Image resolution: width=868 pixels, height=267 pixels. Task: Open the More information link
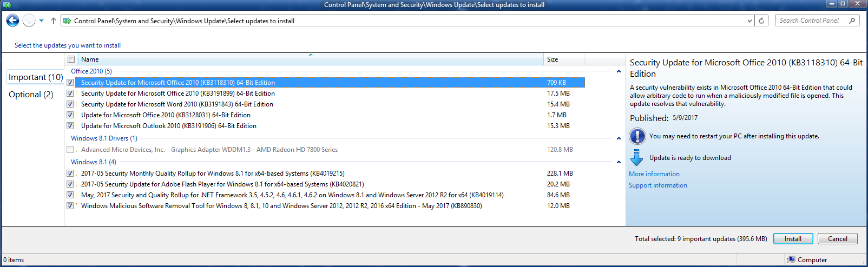(x=654, y=174)
